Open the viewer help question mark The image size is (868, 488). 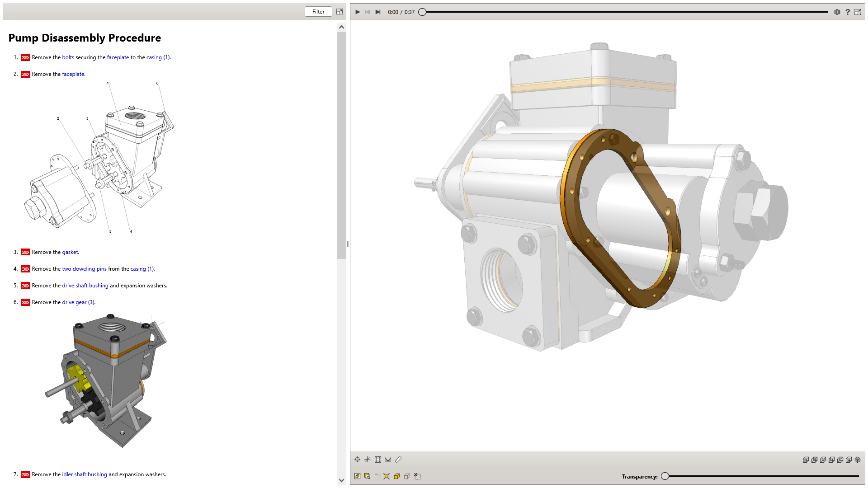point(848,12)
